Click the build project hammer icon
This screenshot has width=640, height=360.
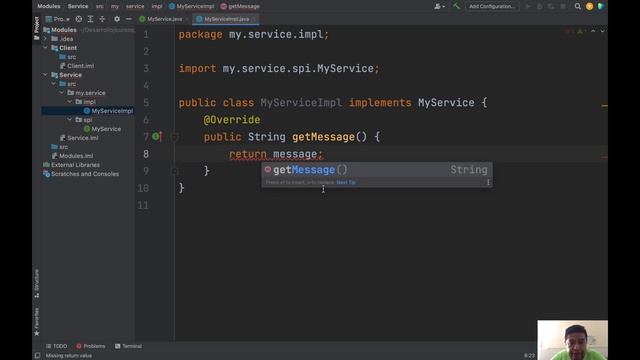click(456, 6)
